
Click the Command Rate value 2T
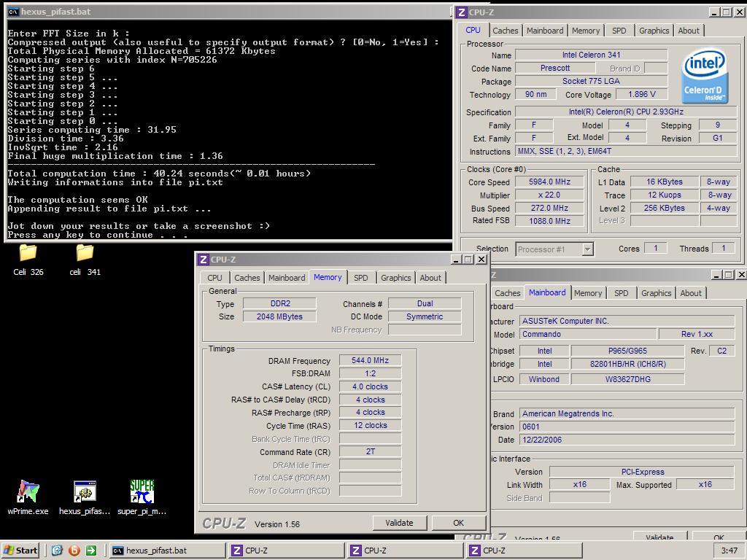(370, 451)
